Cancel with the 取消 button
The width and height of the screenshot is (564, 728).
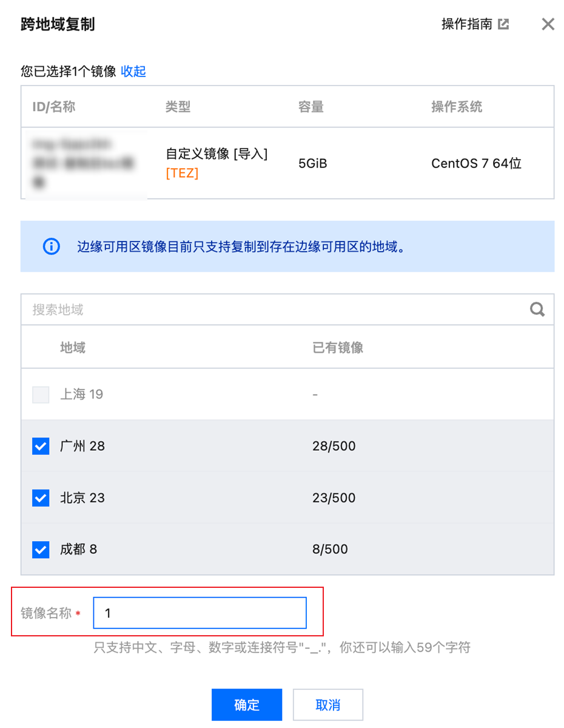(328, 705)
